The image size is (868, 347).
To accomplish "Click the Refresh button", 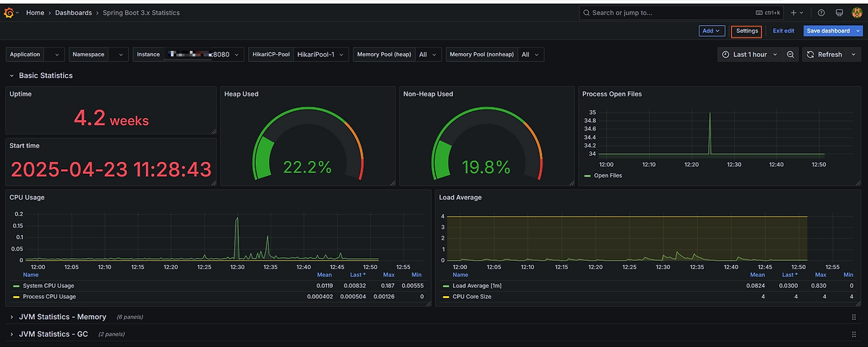I will pyautogui.click(x=824, y=54).
